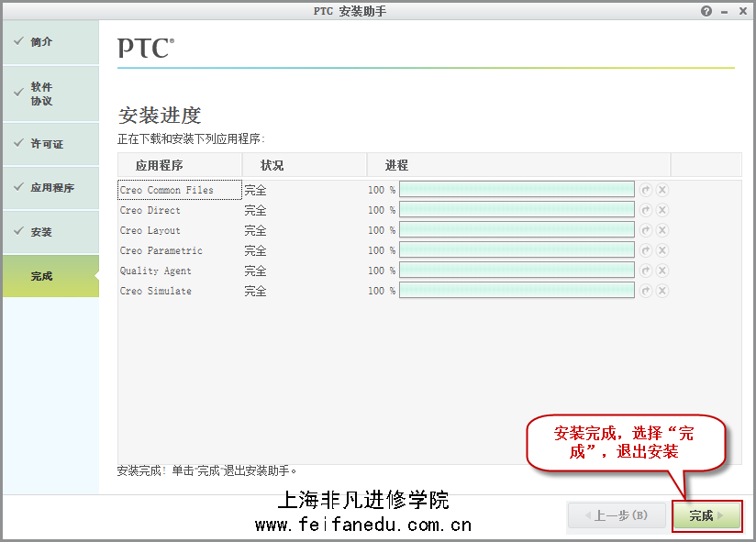Screen dimensions: 756x542
Task: Click the retry icon for Creo Direct
Action: click(646, 210)
